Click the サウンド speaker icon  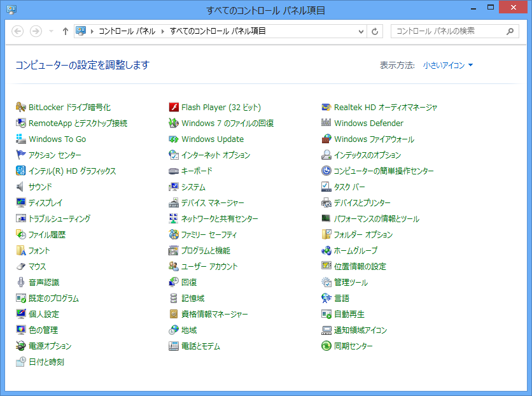coord(21,187)
